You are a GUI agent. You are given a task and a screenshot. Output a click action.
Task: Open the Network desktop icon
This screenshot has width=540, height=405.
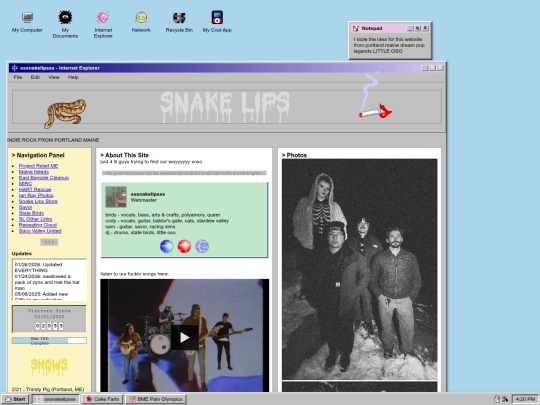[141, 22]
